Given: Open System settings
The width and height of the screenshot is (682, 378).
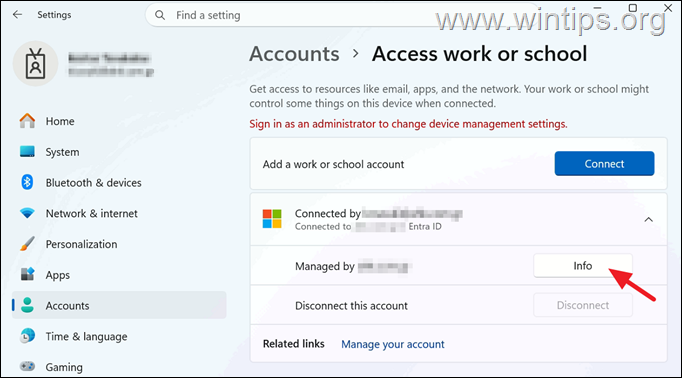Looking at the screenshot, I should (x=119, y=152).
